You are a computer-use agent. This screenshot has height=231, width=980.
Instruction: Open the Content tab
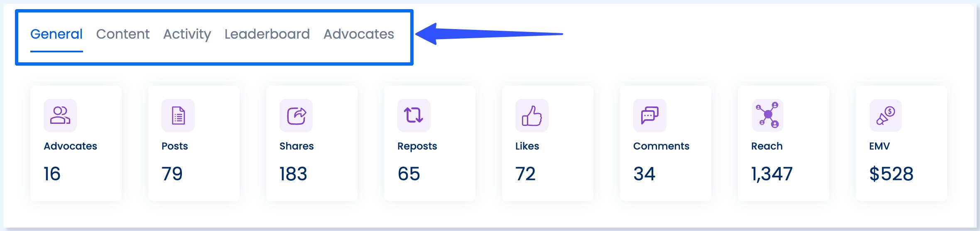click(x=123, y=34)
